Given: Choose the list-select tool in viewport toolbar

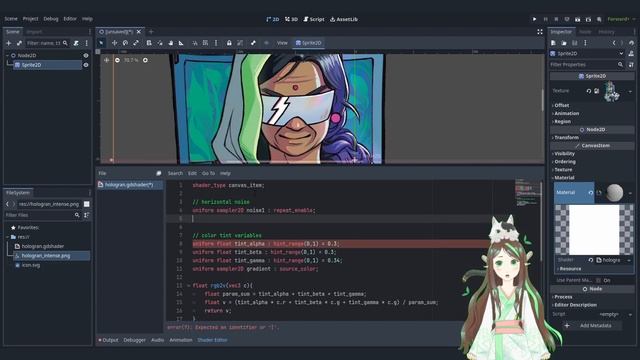Looking at the screenshot, I should tap(149, 43).
